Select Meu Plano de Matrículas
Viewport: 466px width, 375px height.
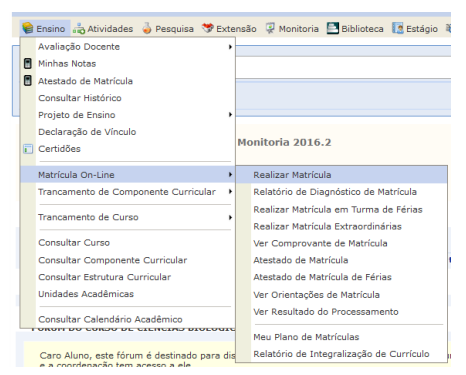coord(341,337)
